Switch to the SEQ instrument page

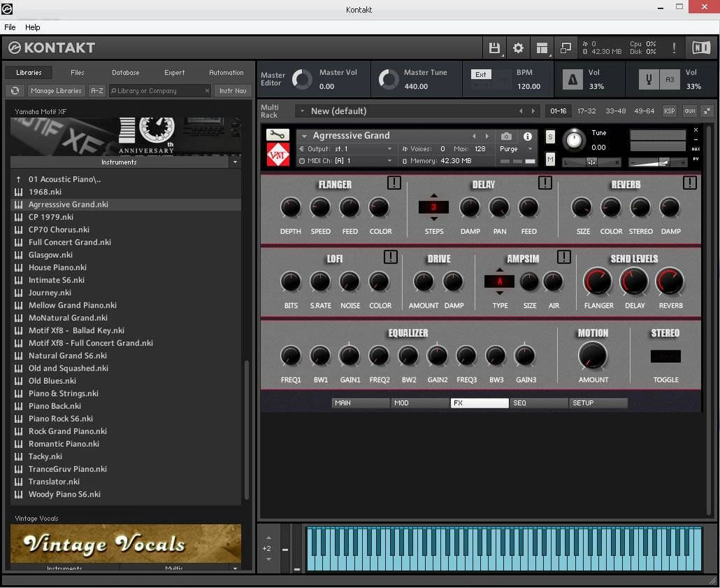click(539, 403)
